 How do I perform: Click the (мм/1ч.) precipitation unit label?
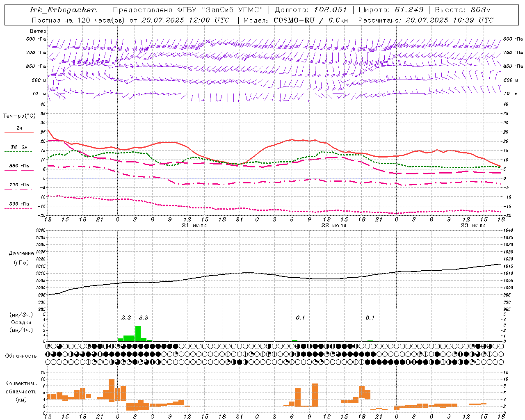tap(21, 330)
